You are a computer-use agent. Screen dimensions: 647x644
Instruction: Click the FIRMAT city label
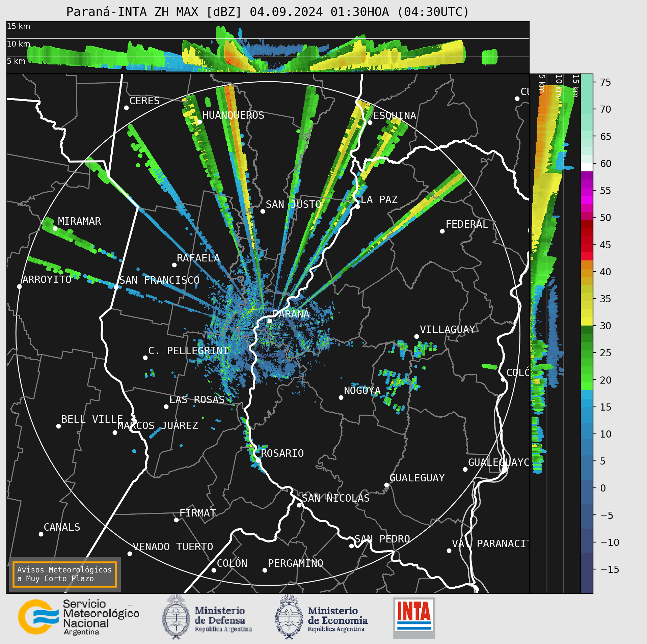(197, 513)
